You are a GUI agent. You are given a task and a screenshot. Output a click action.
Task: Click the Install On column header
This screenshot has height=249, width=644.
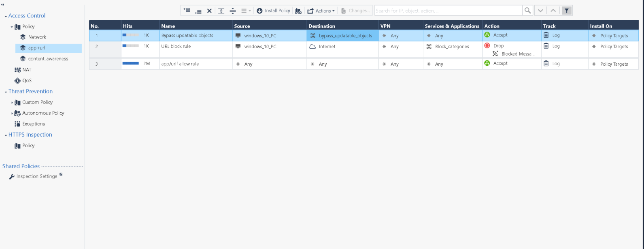[x=613, y=26]
